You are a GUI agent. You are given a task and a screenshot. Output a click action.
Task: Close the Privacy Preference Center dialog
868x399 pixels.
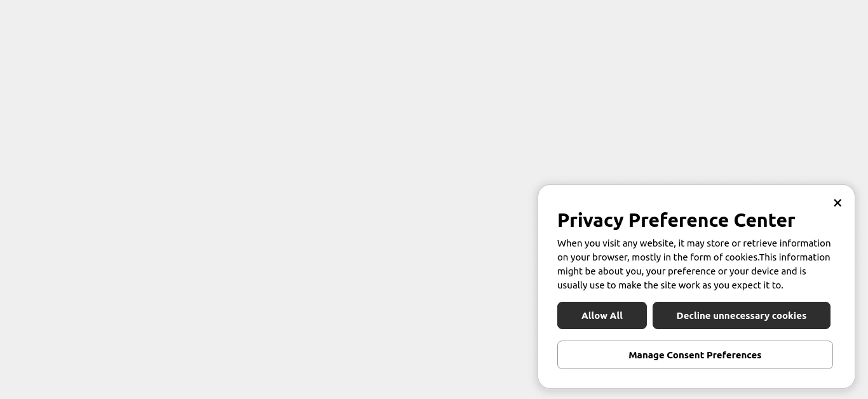(837, 203)
